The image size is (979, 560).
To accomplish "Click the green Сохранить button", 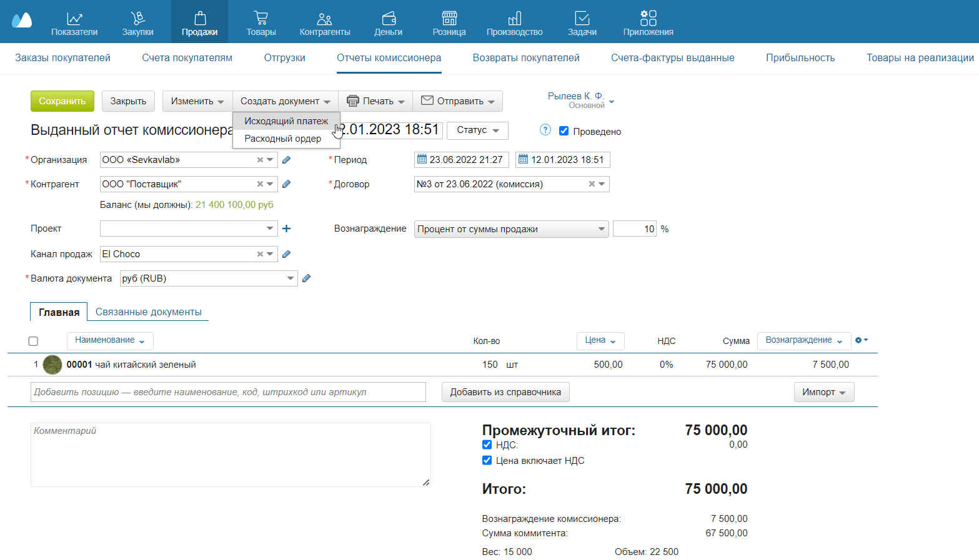I will tap(62, 101).
